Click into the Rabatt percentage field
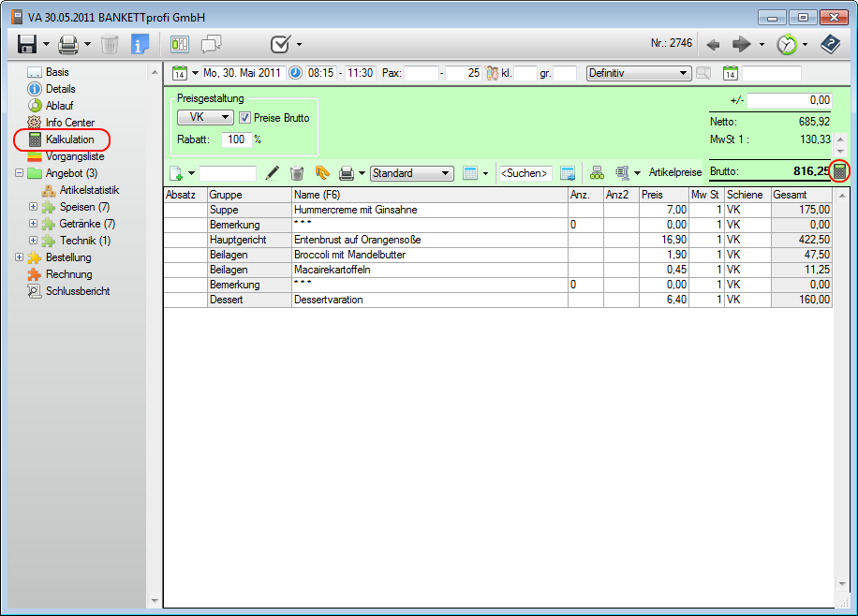The height and width of the screenshot is (616, 858). tap(235, 139)
